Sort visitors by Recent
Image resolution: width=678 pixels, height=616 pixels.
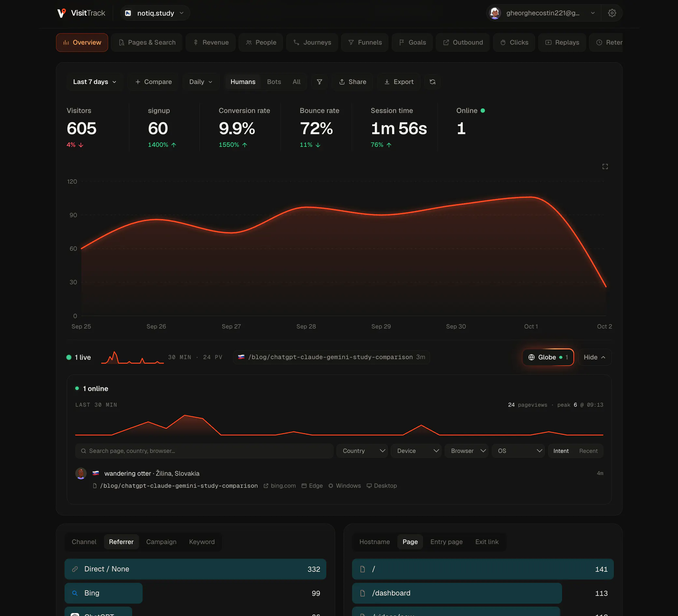pos(588,451)
